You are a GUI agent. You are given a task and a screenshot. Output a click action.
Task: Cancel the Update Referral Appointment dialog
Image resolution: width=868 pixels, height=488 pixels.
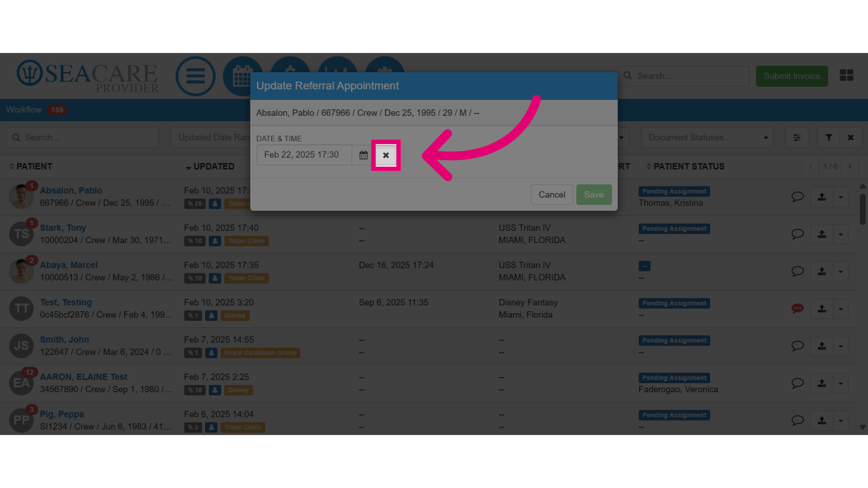(552, 195)
